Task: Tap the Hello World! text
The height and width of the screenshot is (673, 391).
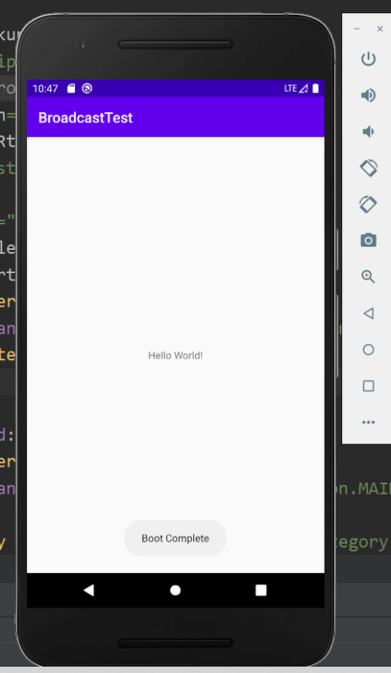Action: coord(175,355)
